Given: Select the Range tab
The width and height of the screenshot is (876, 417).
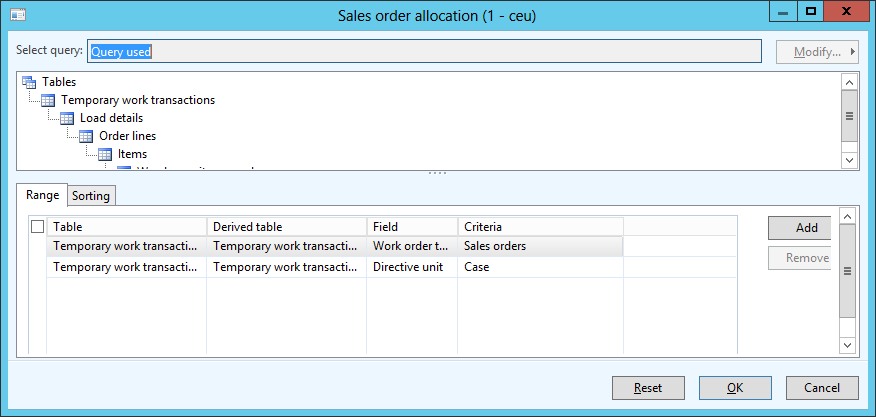Looking at the screenshot, I should pos(42,195).
